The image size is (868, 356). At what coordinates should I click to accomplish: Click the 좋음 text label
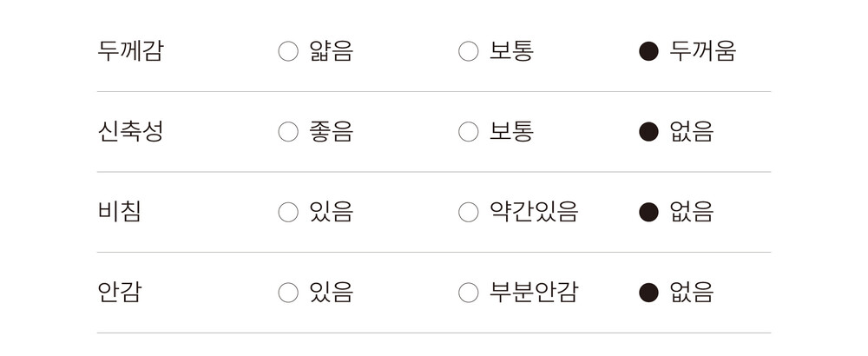tap(331, 132)
